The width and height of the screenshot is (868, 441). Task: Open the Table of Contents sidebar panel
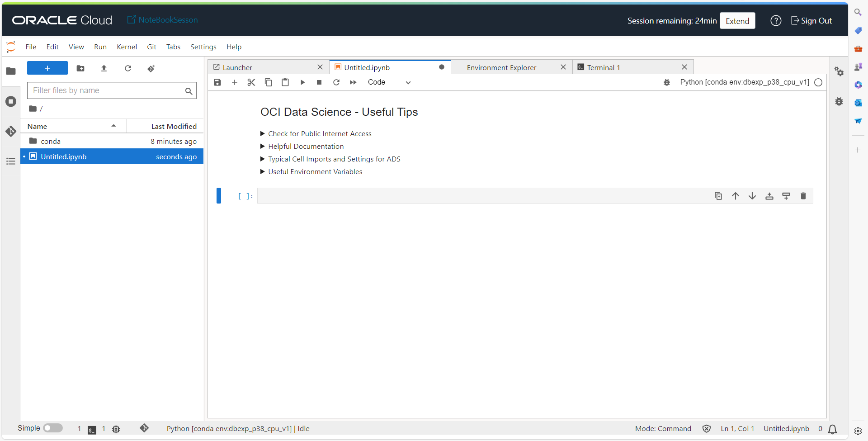(x=11, y=161)
